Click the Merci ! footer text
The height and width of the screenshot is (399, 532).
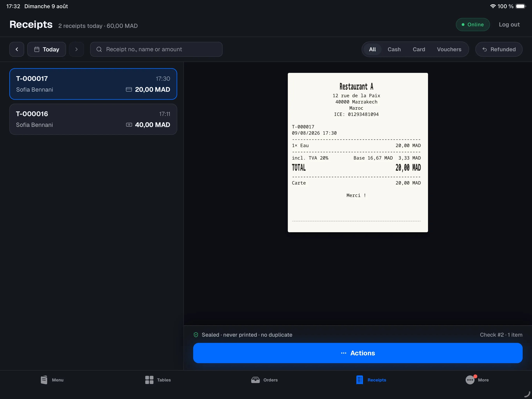356,195
